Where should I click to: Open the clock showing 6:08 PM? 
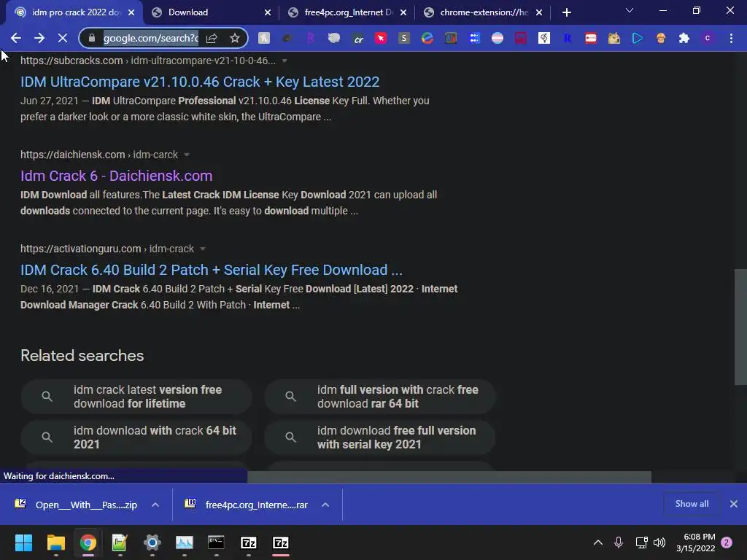pyautogui.click(x=695, y=542)
